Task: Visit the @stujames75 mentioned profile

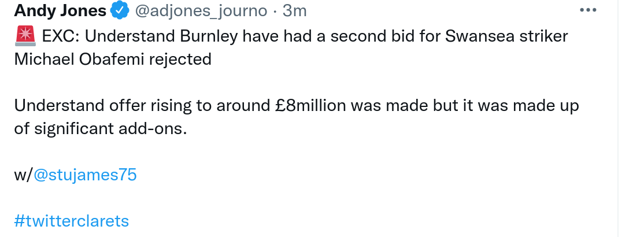Action: coord(85,175)
